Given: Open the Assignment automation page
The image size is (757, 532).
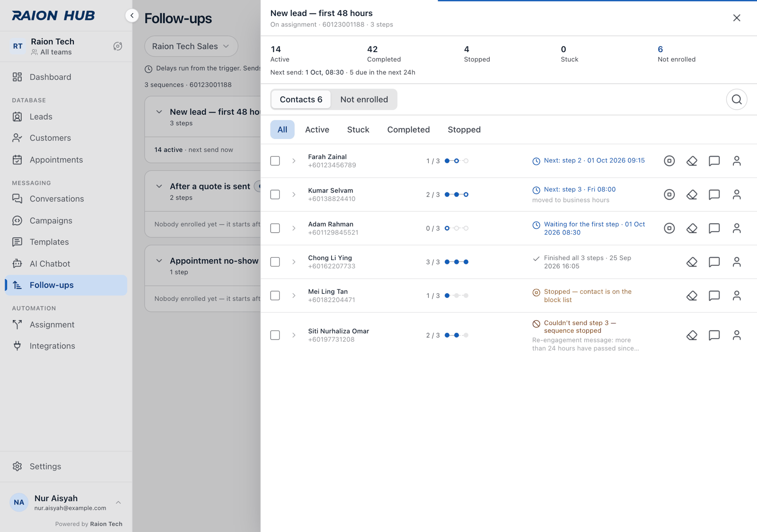Looking at the screenshot, I should click(66, 324).
